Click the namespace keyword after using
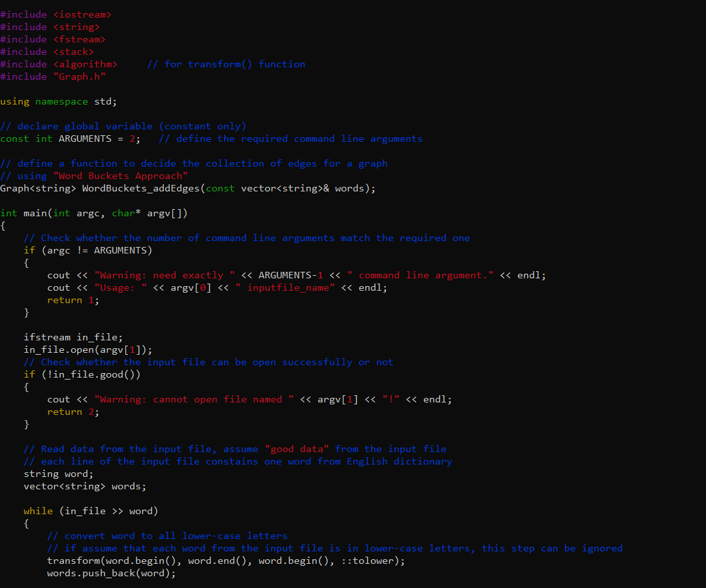This screenshot has width=706, height=588. [x=61, y=101]
